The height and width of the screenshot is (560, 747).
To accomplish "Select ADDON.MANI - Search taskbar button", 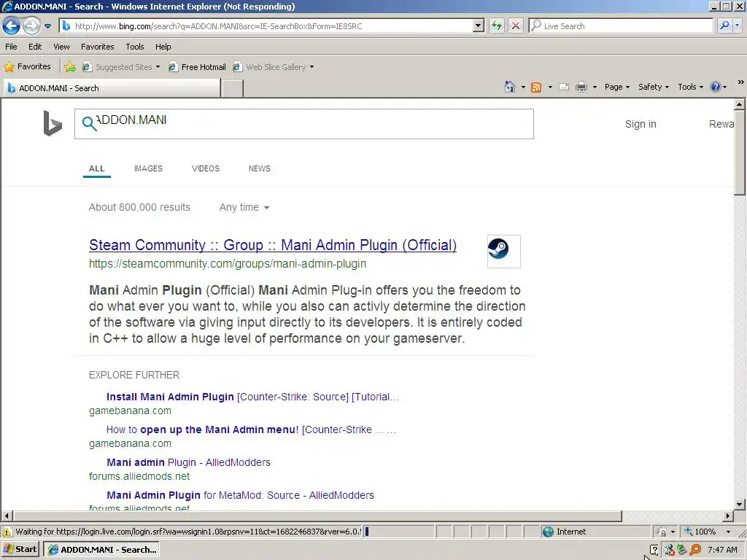I will tap(101, 549).
